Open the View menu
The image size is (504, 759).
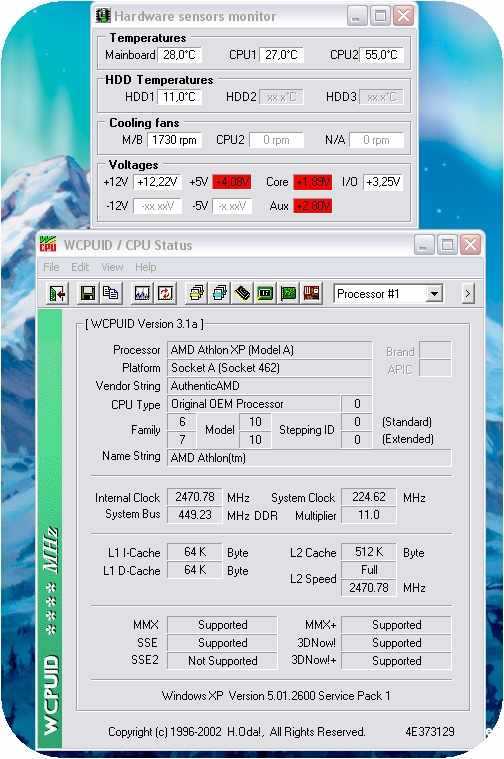tap(112, 267)
